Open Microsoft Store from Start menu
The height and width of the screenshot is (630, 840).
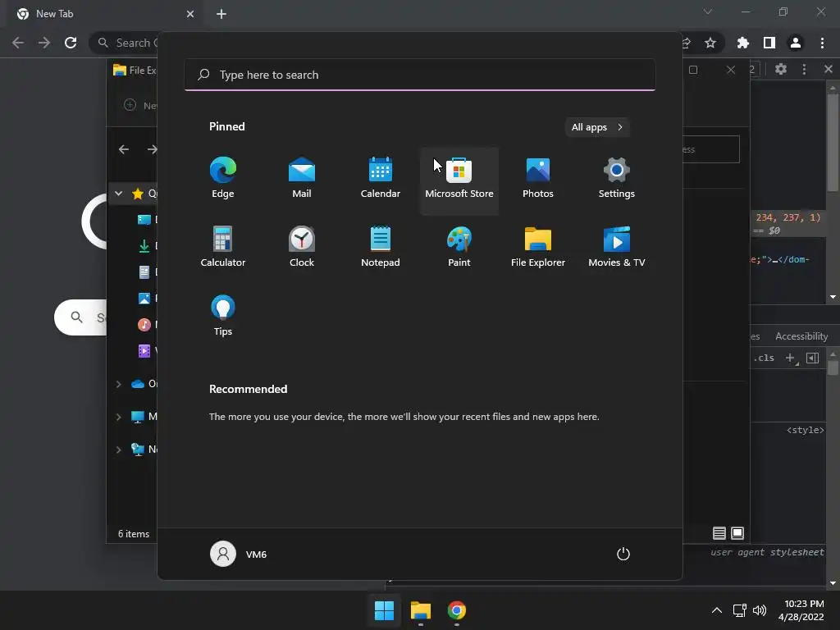point(459,180)
